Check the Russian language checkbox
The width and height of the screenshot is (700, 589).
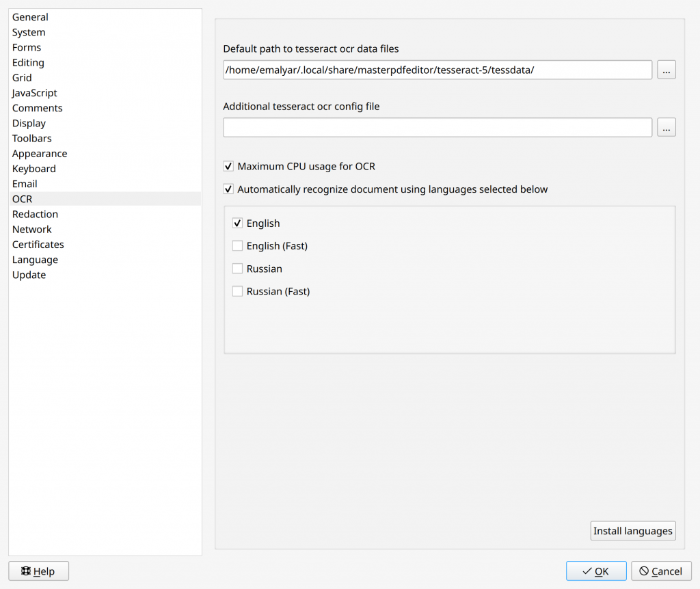[238, 269]
